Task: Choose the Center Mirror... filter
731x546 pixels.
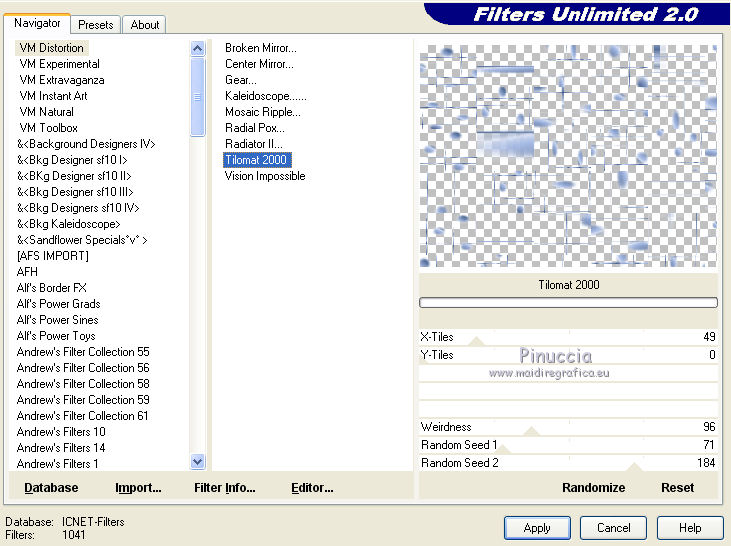Action: coord(259,64)
